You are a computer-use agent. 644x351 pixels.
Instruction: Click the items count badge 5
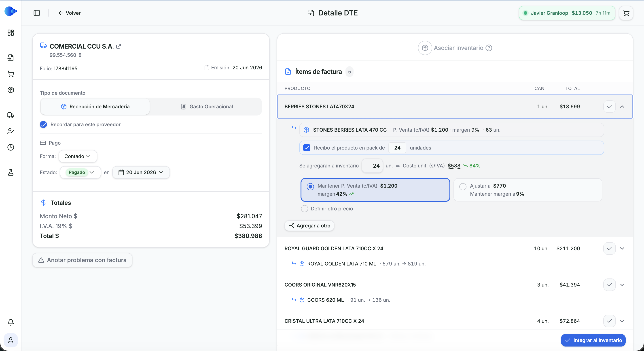pyautogui.click(x=350, y=72)
